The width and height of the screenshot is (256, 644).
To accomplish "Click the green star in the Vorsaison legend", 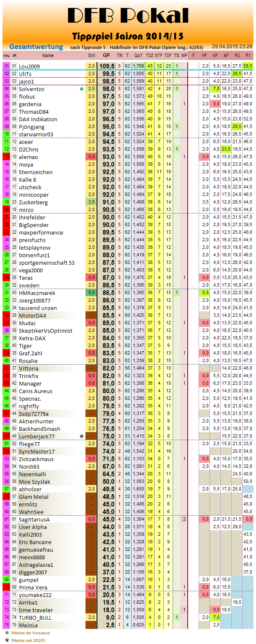I will 7,632.
